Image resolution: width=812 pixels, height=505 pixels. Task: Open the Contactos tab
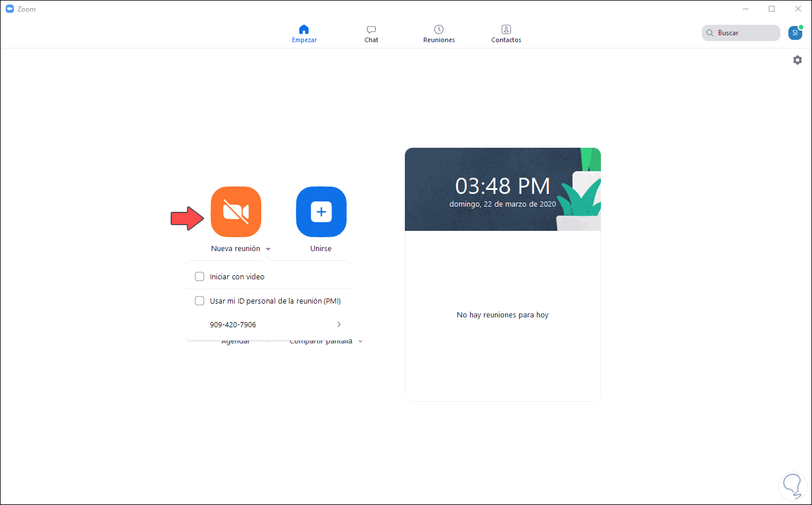pyautogui.click(x=506, y=34)
